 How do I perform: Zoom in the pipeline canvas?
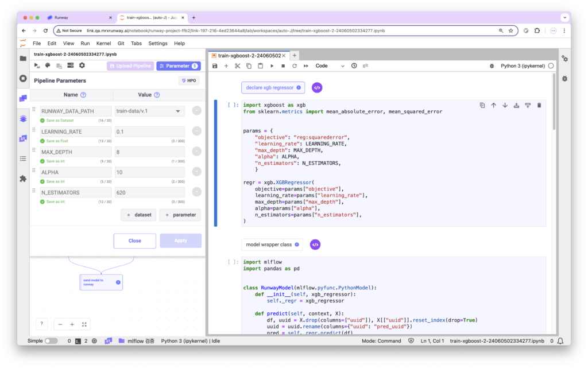72,324
